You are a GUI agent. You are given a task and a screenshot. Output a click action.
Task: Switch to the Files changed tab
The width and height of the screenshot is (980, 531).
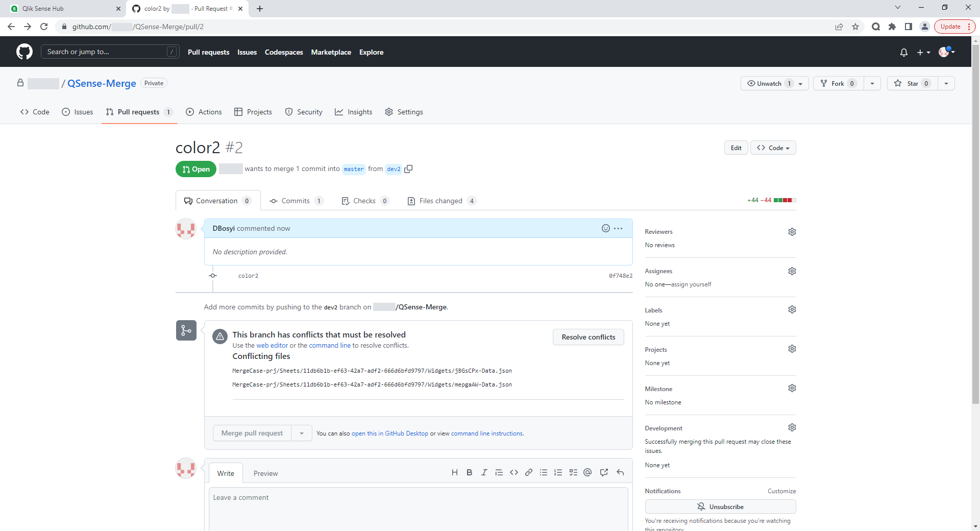click(441, 201)
